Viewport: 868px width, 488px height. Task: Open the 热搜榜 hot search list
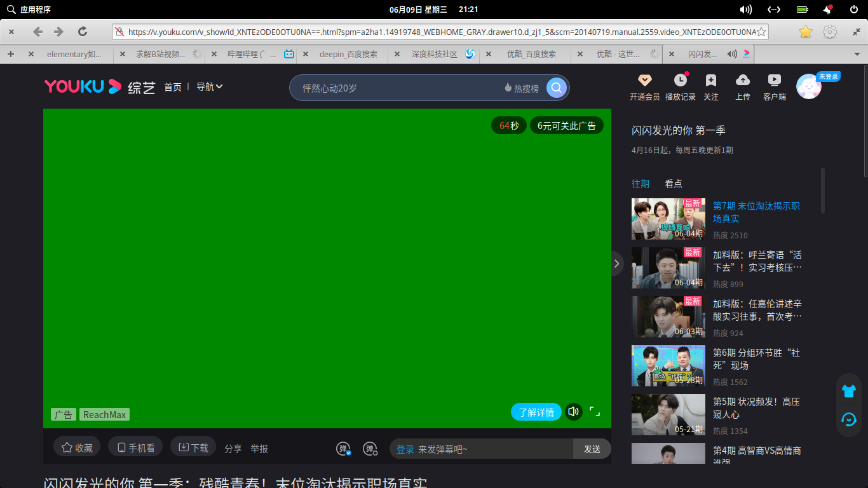(x=522, y=88)
